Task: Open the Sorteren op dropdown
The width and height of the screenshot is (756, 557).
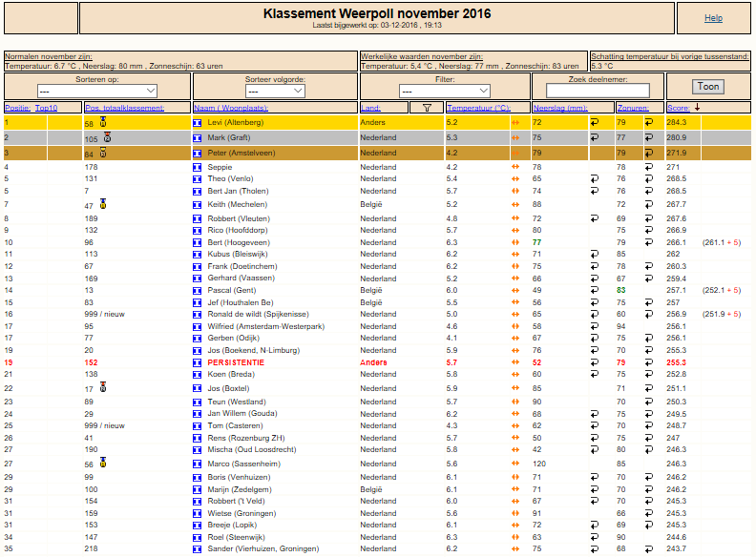Action: point(97,91)
